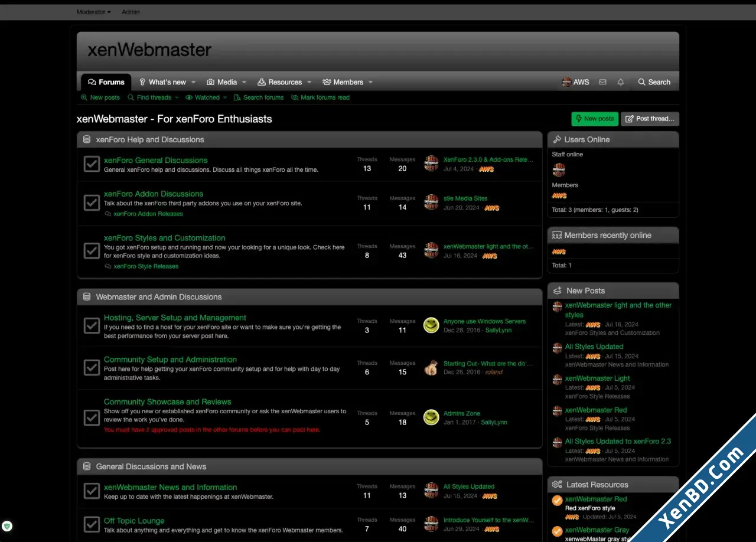Open the Members tab
This screenshot has height=542, width=756.
(343, 82)
